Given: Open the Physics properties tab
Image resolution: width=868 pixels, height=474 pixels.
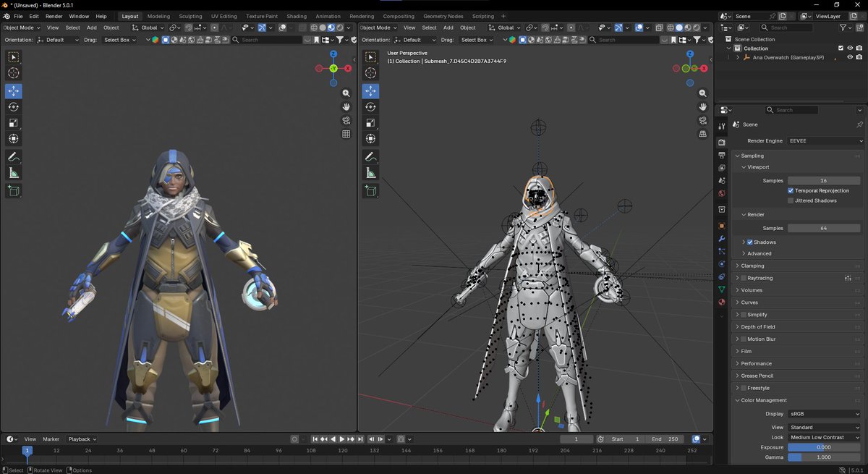Looking at the screenshot, I should click(x=722, y=264).
